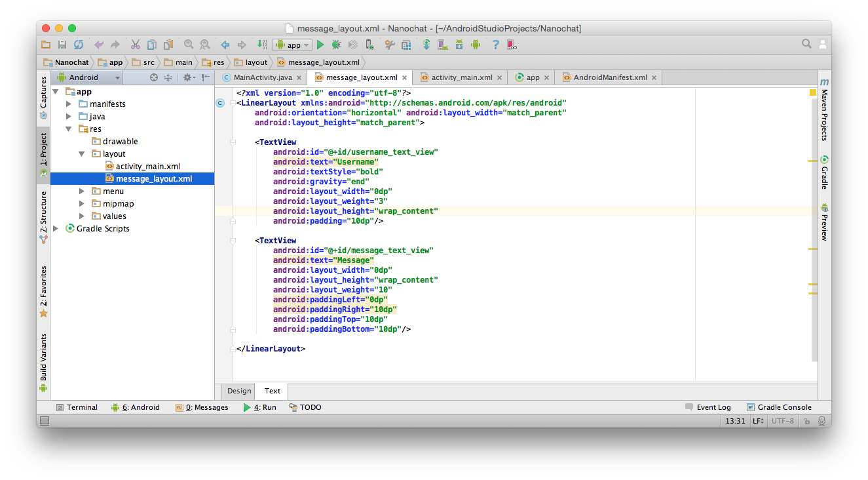This screenshot has height=480, width=868.
Task: Open the AVD Manager icon
Action: point(442,45)
